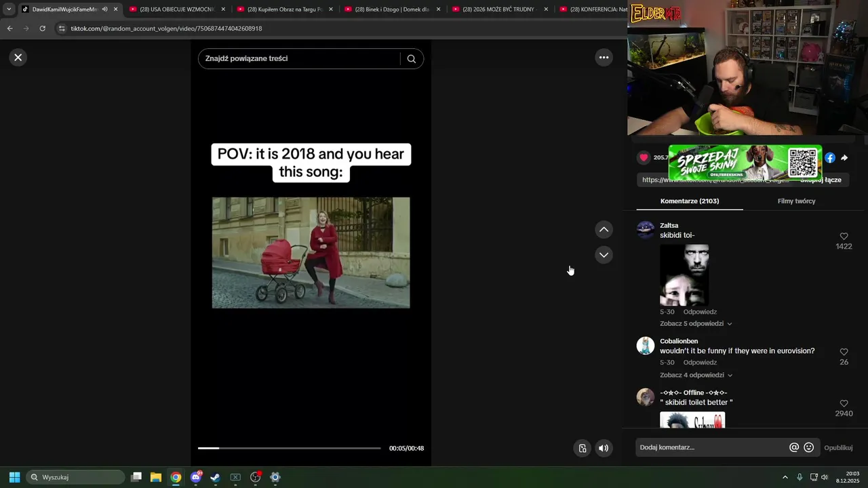View site information icon in address bar

62,28
